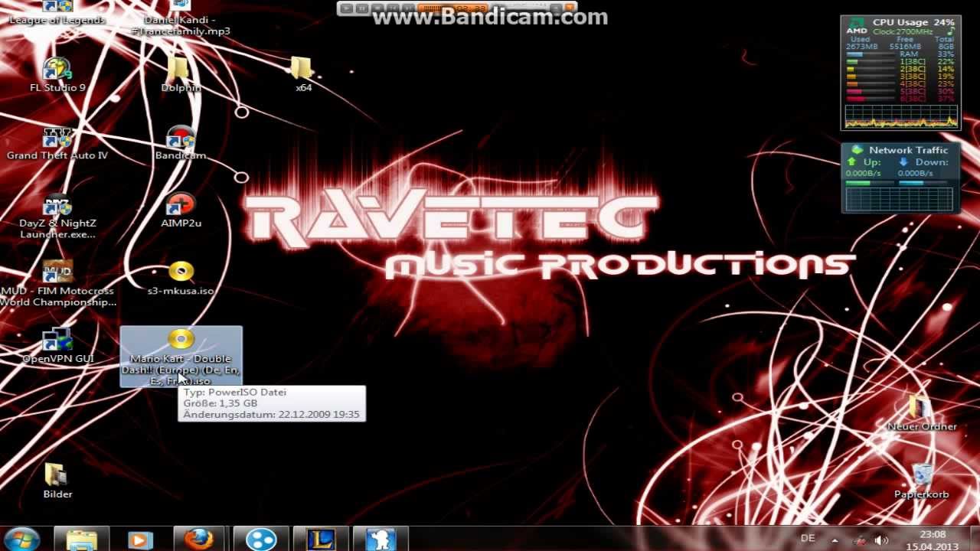Click the orange button on the mini player's right end

(569, 8)
